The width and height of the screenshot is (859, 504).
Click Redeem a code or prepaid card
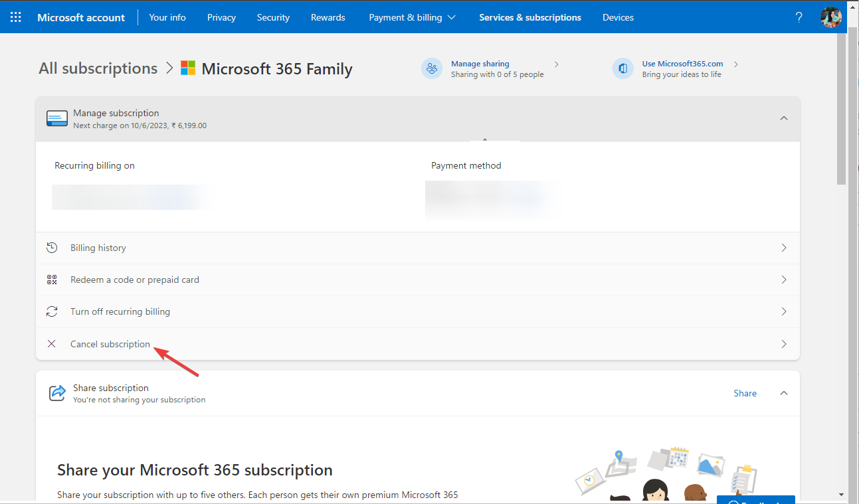tap(135, 280)
